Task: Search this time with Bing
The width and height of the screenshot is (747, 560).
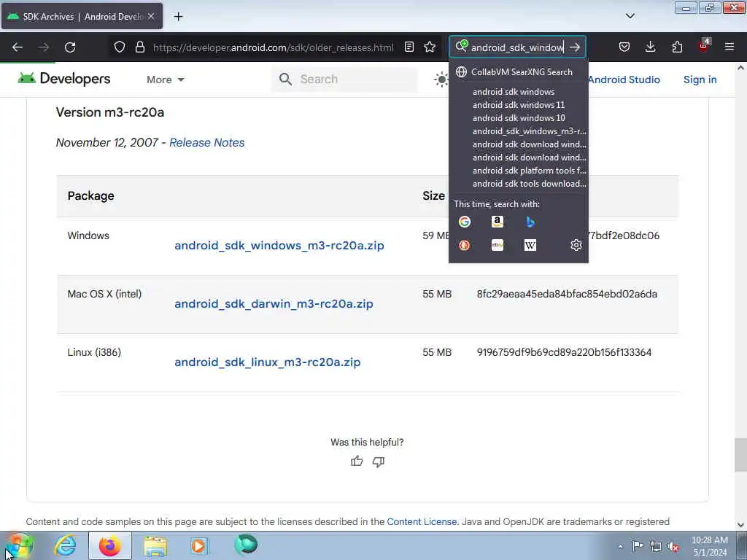Action: pos(530,222)
